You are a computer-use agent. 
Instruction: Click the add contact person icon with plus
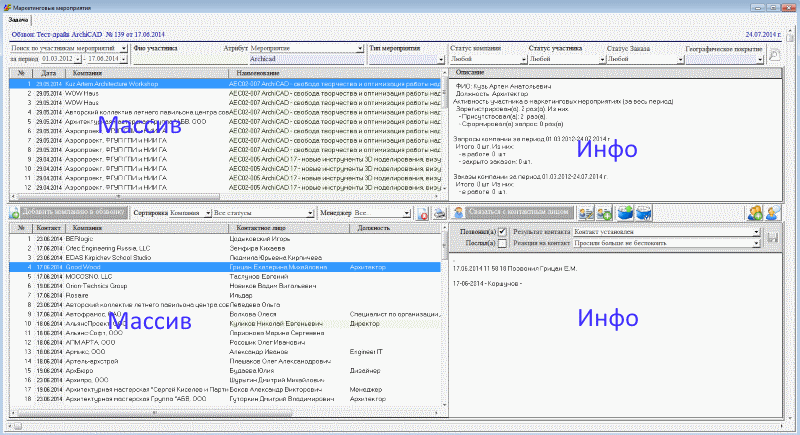756,213
